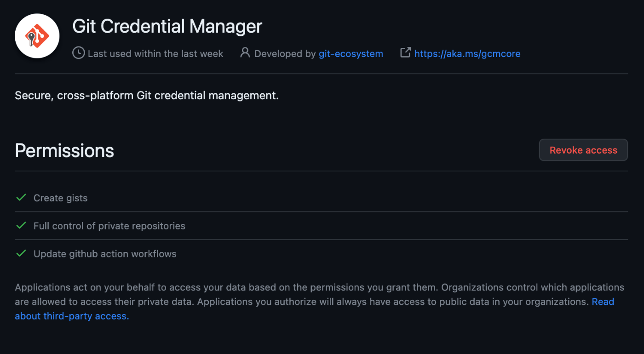Click the Developed by label
644x354 pixels.
[x=285, y=54]
